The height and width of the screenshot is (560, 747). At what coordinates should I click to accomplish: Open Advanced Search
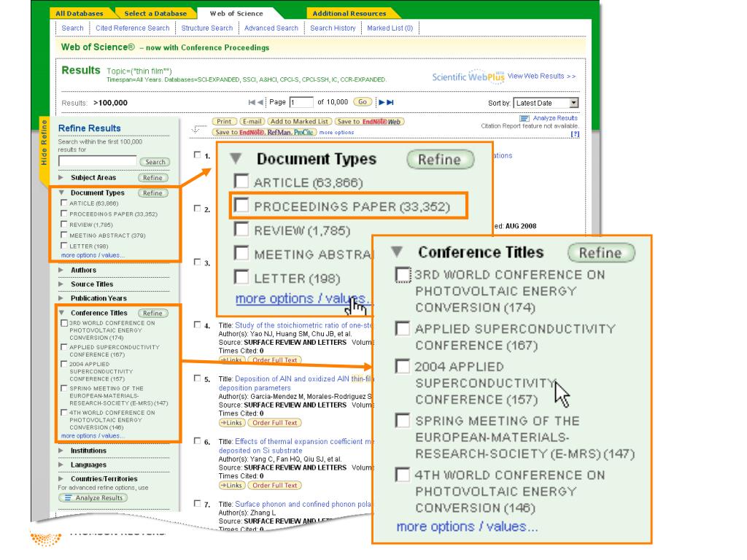(x=271, y=28)
